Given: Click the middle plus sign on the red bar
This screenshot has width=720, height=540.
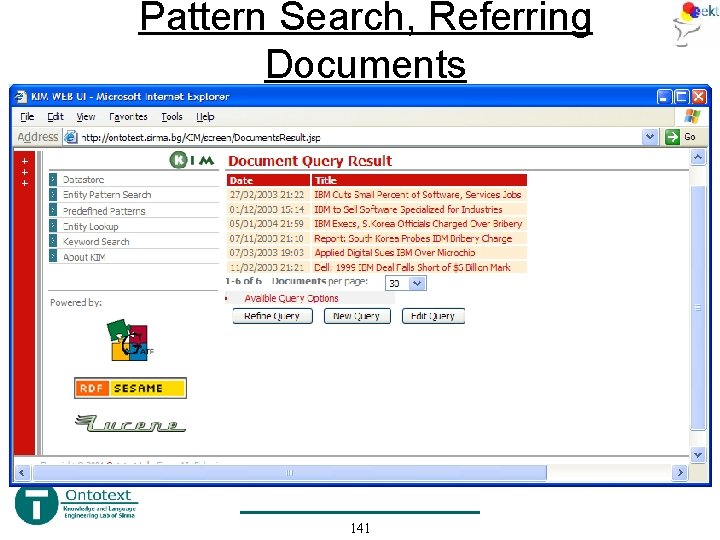Looking at the screenshot, I should click(25, 172).
